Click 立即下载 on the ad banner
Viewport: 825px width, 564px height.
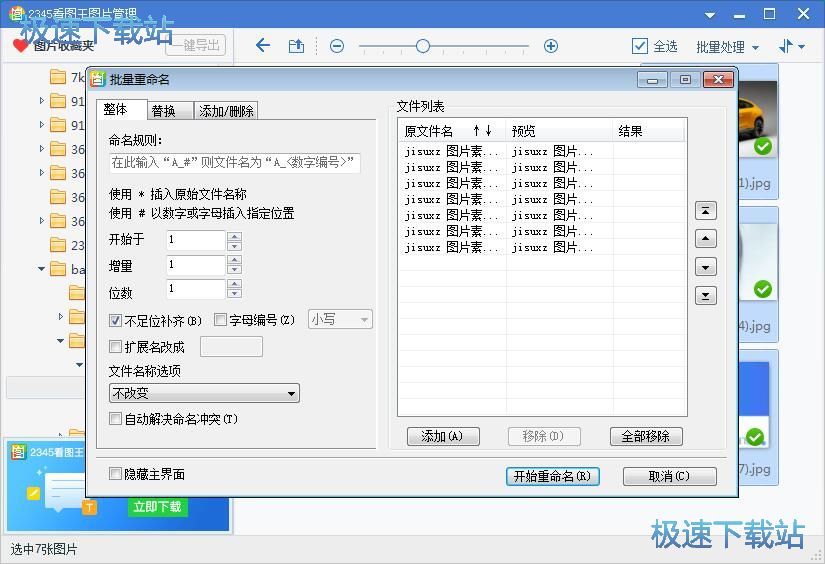[157, 507]
